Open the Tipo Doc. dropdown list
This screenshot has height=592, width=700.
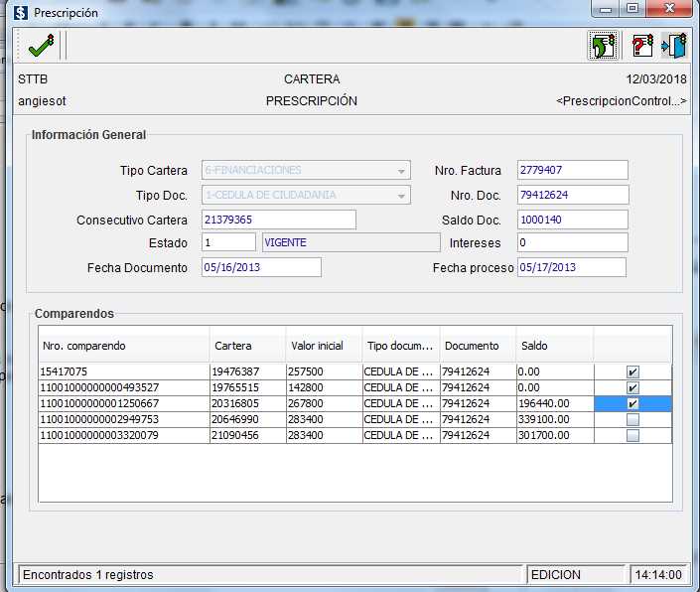coord(401,195)
